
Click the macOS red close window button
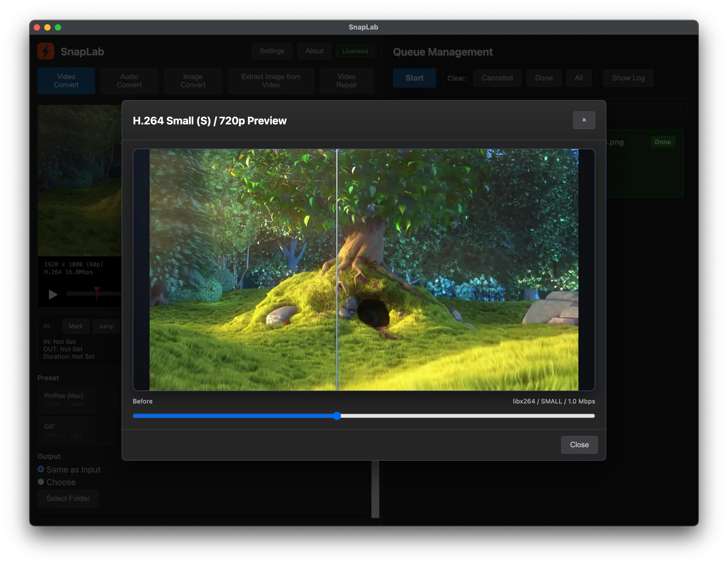point(37,27)
